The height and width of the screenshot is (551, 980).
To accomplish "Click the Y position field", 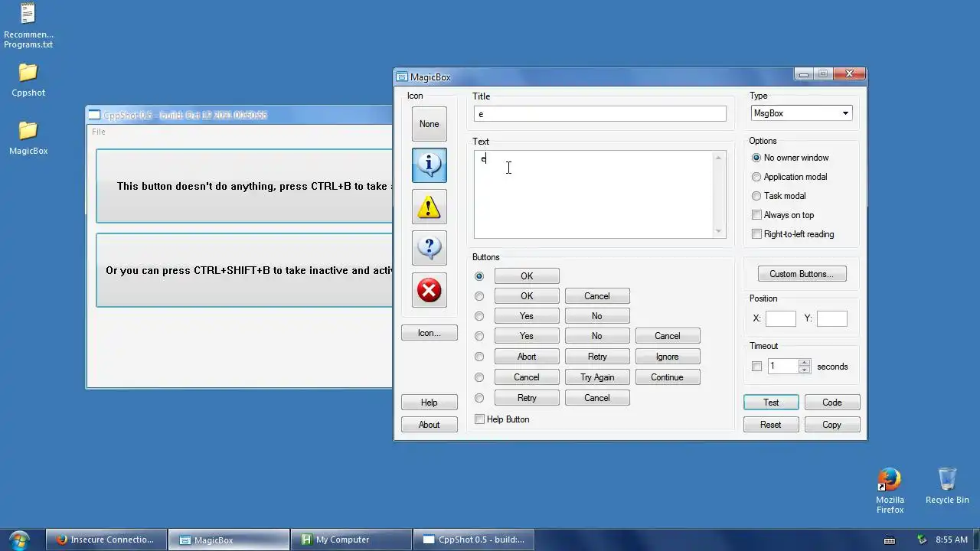I will click(x=831, y=318).
